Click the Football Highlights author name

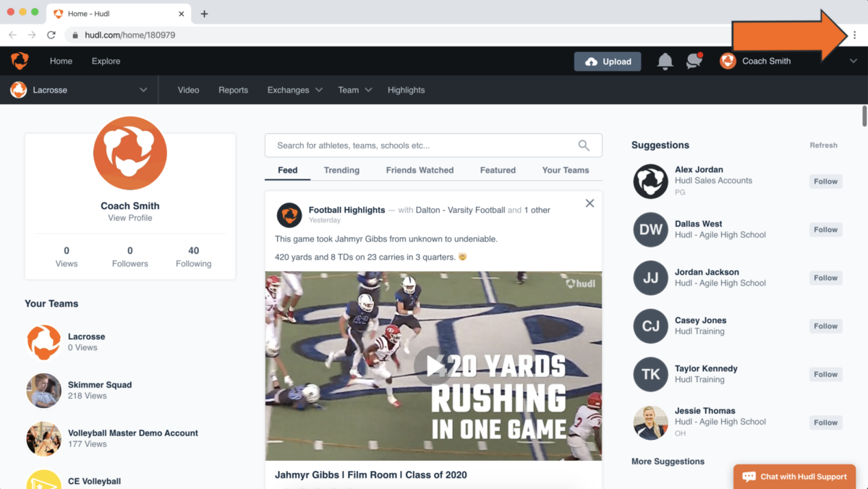point(346,210)
